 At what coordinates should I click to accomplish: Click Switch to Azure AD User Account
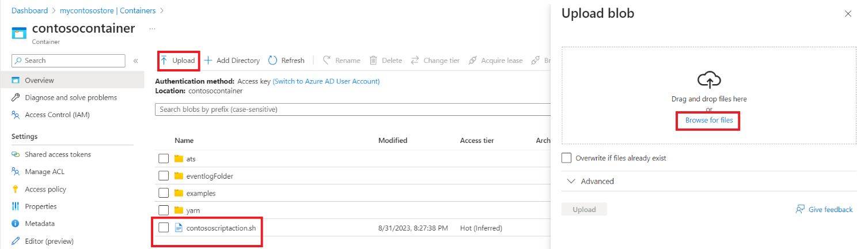(x=326, y=81)
